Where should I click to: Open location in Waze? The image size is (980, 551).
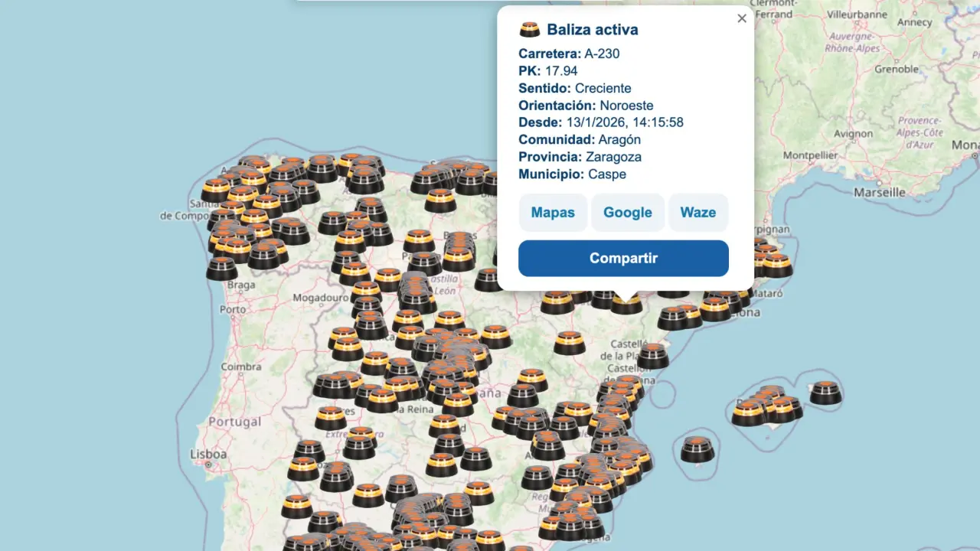tap(697, 213)
